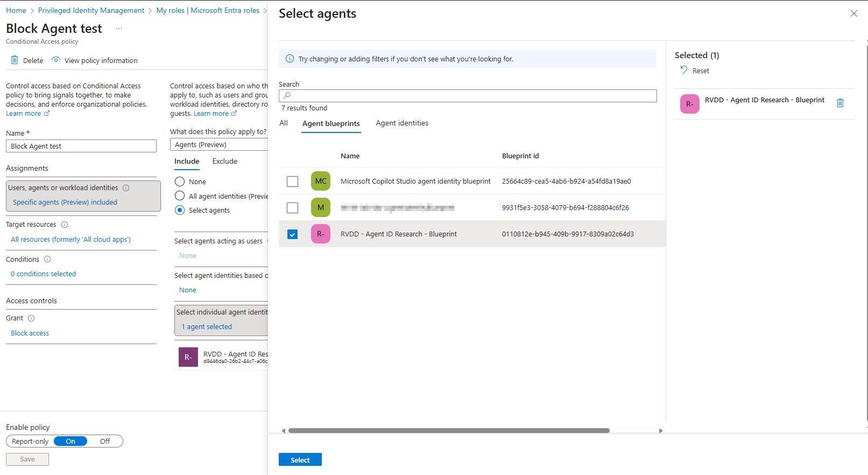The image size is (868, 475).
Task: Click the Delete policy trash icon
Action: 15,60
